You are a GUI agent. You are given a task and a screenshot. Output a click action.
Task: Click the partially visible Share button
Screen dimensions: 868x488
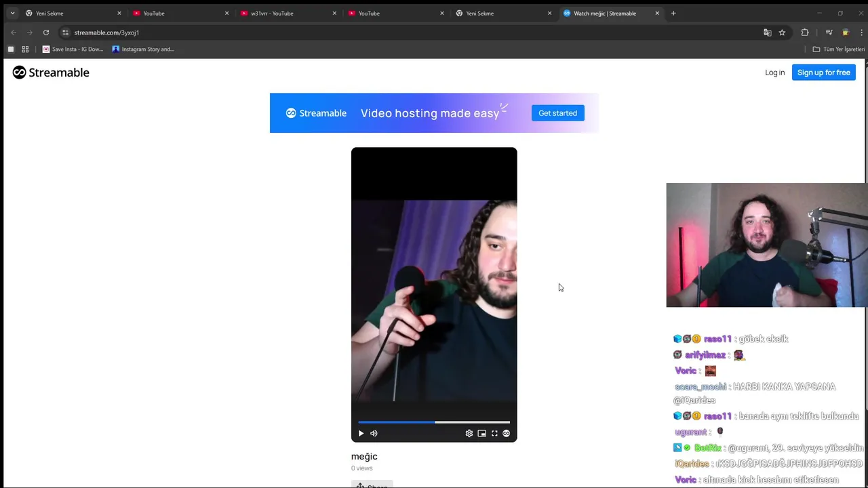point(372,484)
